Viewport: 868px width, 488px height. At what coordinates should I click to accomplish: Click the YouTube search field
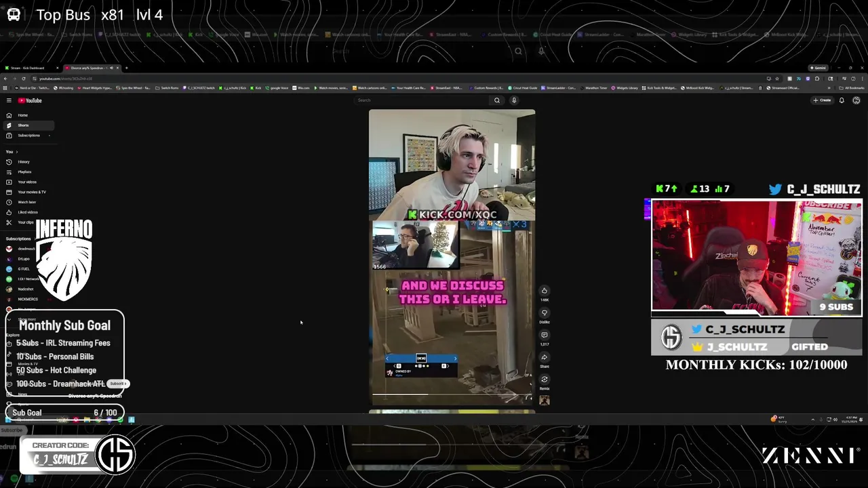422,100
